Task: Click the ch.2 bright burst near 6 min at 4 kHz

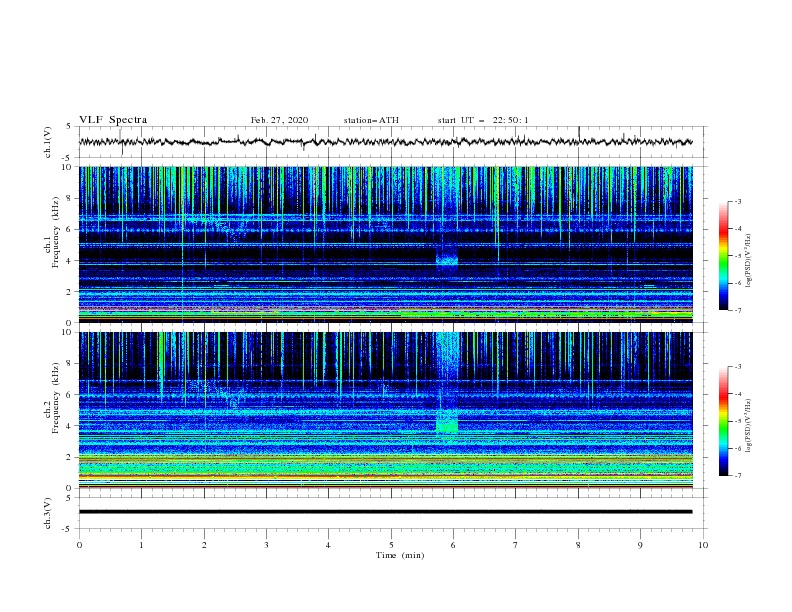Action: tap(447, 422)
